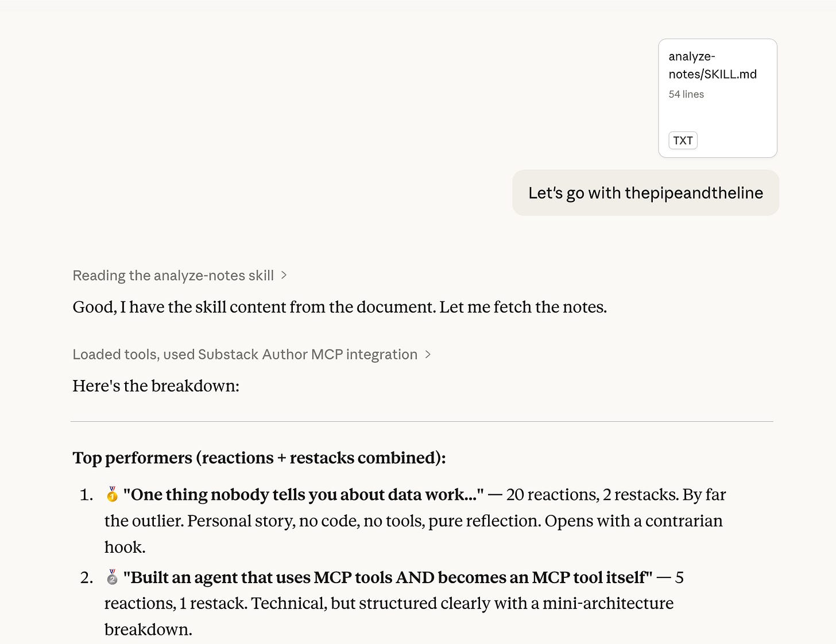This screenshot has width=836, height=644.
Task: Click the horizontal divider above Top performers
Action: (x=422, y=422)
